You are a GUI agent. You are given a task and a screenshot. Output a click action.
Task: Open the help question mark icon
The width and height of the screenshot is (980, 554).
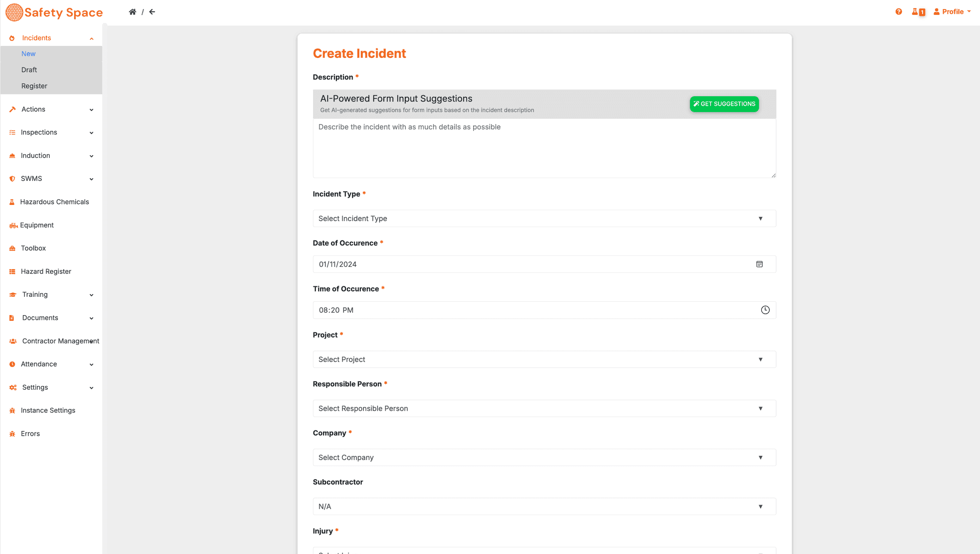[x=899, y=12]
